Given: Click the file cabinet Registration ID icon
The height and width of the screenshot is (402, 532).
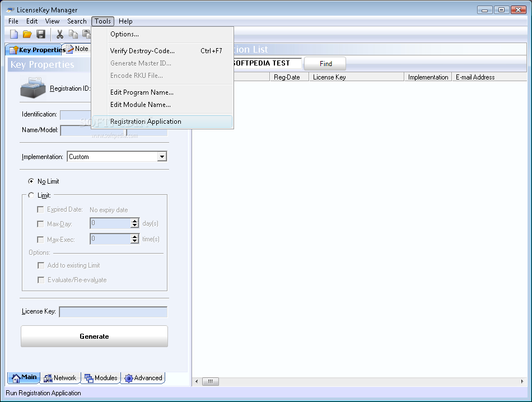Looking at the screenshot, I should tap(32, 87).
